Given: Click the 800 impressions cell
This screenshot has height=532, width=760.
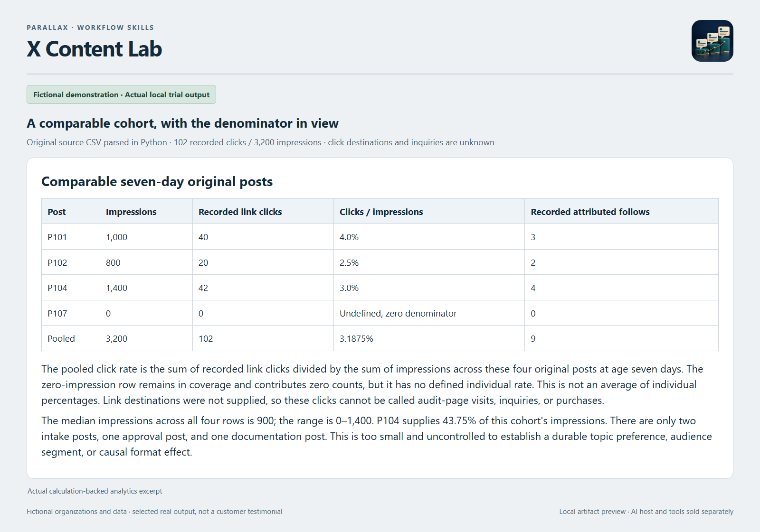Looking at the screenshot, I should pos(146,262).
